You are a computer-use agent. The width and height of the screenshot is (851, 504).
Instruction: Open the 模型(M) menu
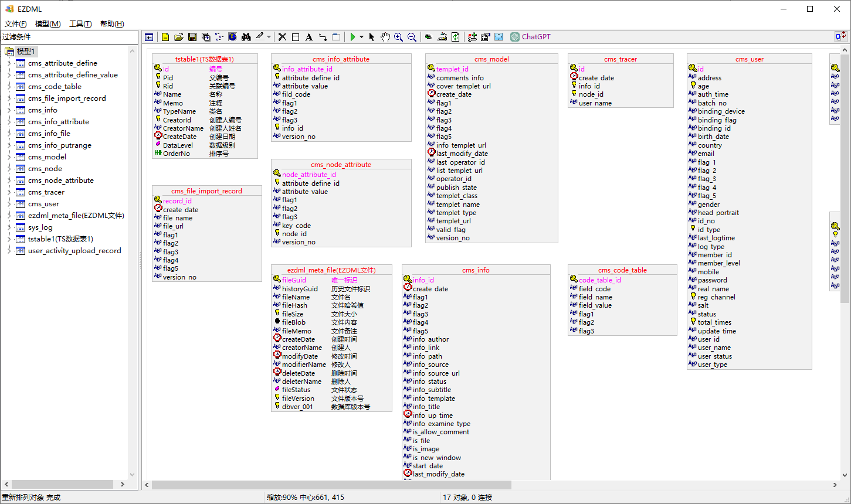pos(48,24)
